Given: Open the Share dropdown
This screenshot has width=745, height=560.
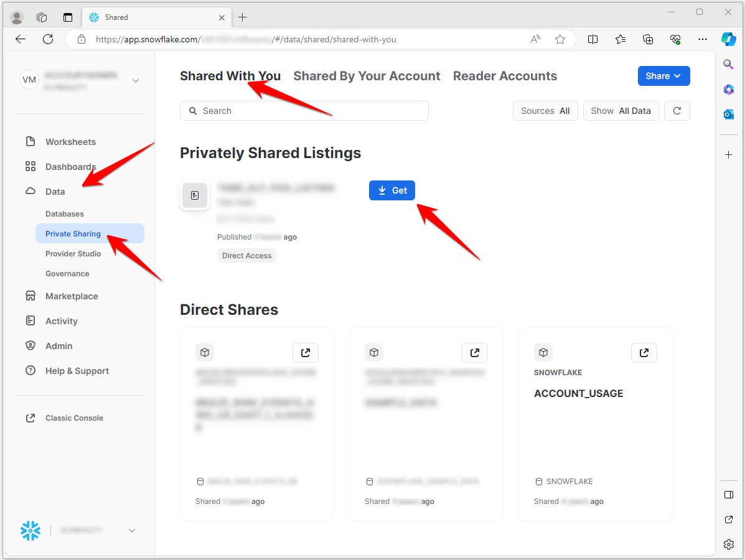Looking at the screenshot, I should [x=663, y=75].
